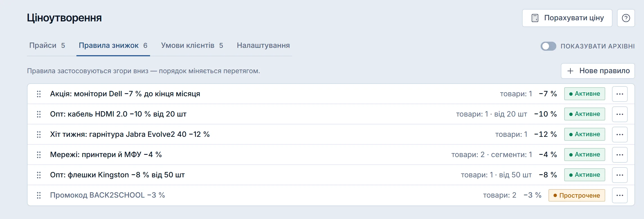Select the Правила знижок tab

click(x=113, y=46)
